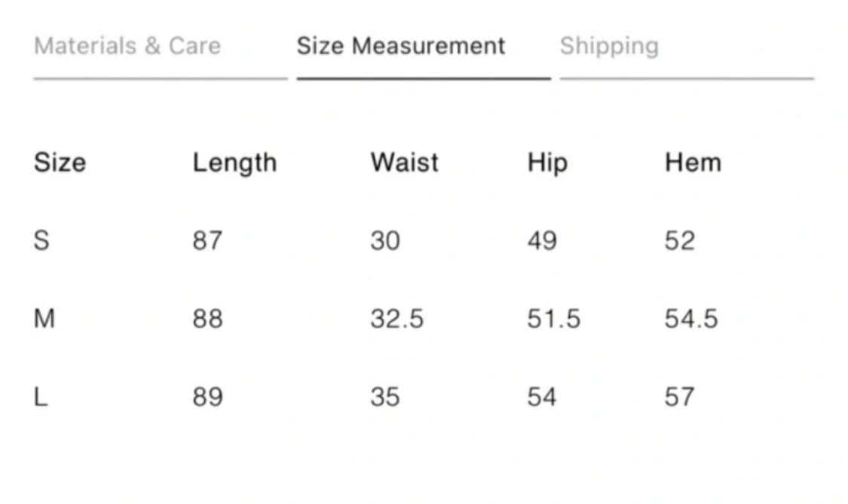
Task: Select the waist value 32.5
Action: [396, 319]
